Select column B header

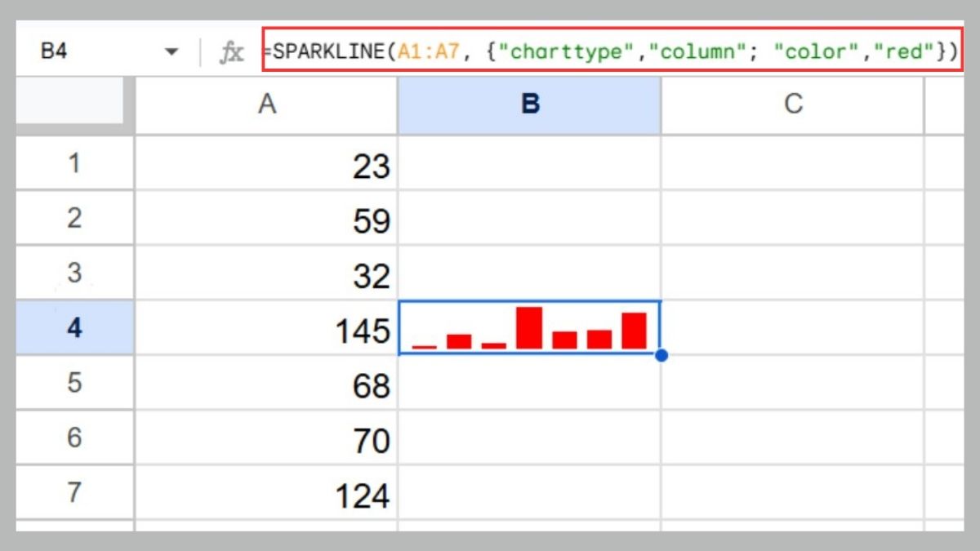[x=529, y=104]
